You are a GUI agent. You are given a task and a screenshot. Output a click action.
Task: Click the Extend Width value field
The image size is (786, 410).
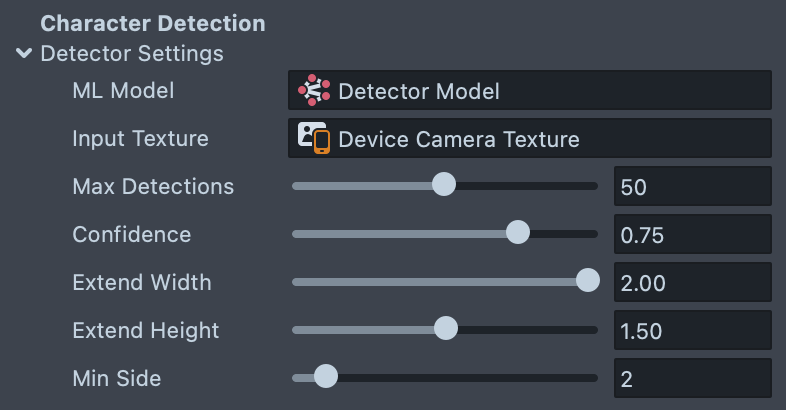(x=692, y=282)
